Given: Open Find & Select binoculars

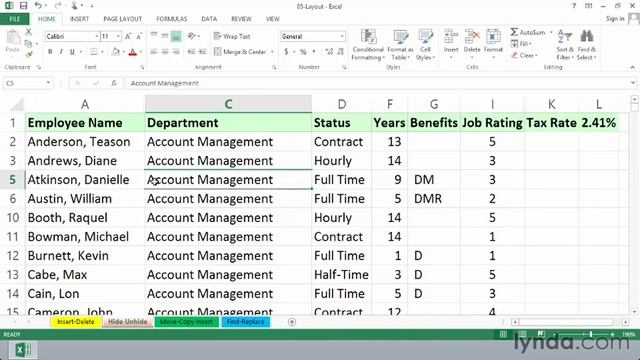Looking at the screenshot, I should (587, 44).
